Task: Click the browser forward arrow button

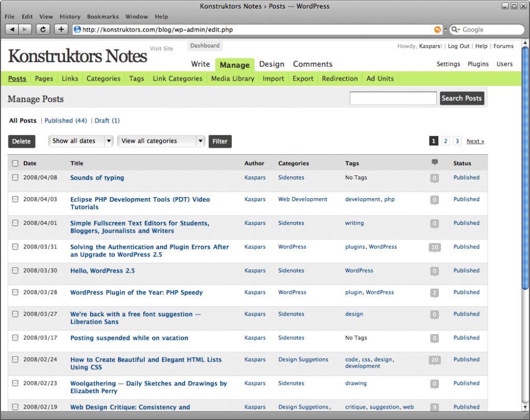Action: (x=25, y=29)
